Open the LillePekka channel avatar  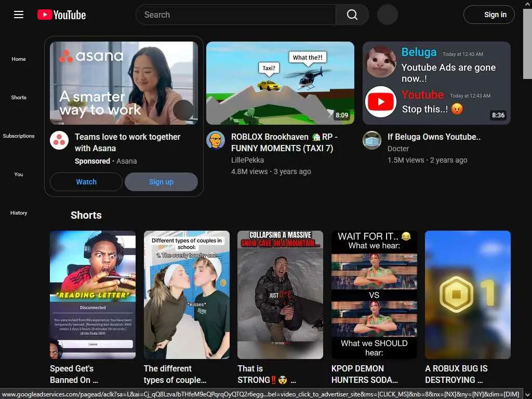point(216,140)
